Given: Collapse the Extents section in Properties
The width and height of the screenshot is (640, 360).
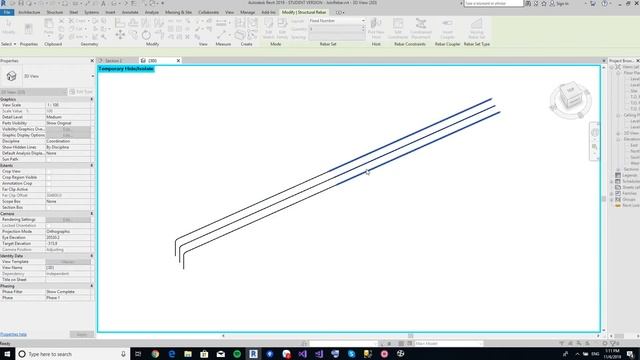Looking at the screenshot, I should click(91, 165).
